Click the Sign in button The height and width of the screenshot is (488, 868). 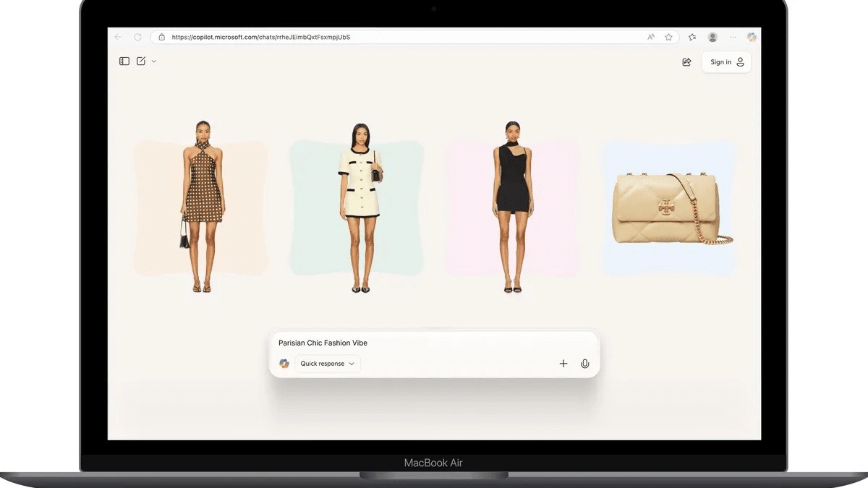click(x=725, y=62)
